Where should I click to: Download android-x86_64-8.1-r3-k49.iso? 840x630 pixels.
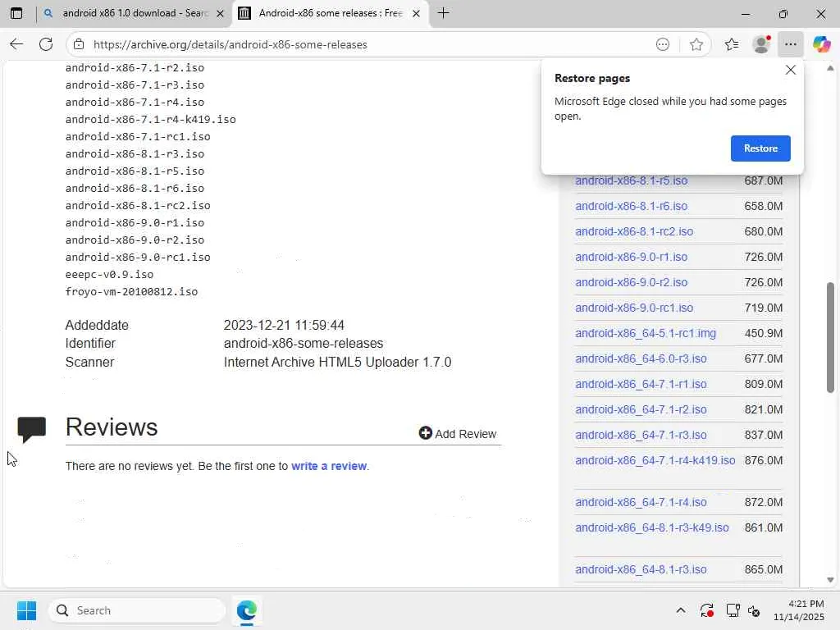[x=651, y=527]
